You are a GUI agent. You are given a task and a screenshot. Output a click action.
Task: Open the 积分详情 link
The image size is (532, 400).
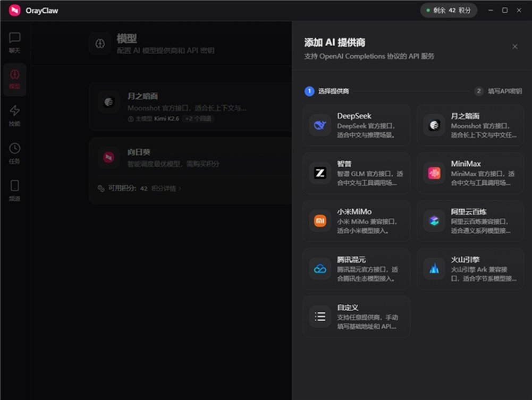(166, 189)
